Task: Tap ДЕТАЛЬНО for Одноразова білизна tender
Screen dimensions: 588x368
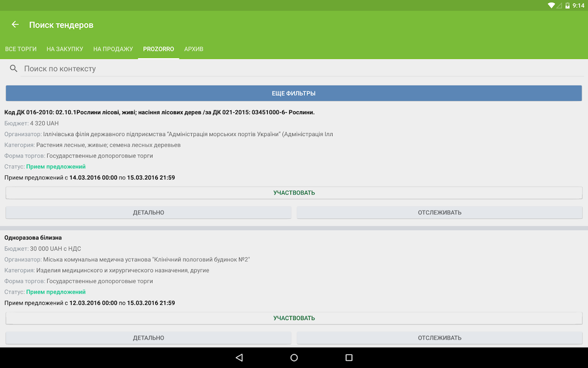Action: click(x=148, y=338)
